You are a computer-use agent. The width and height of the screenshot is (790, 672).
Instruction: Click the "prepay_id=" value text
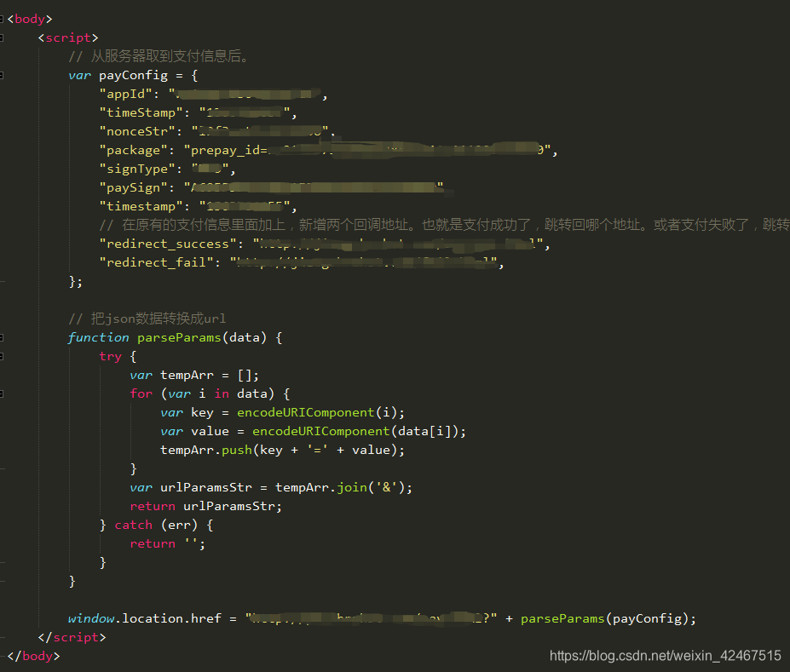(229, 151)
